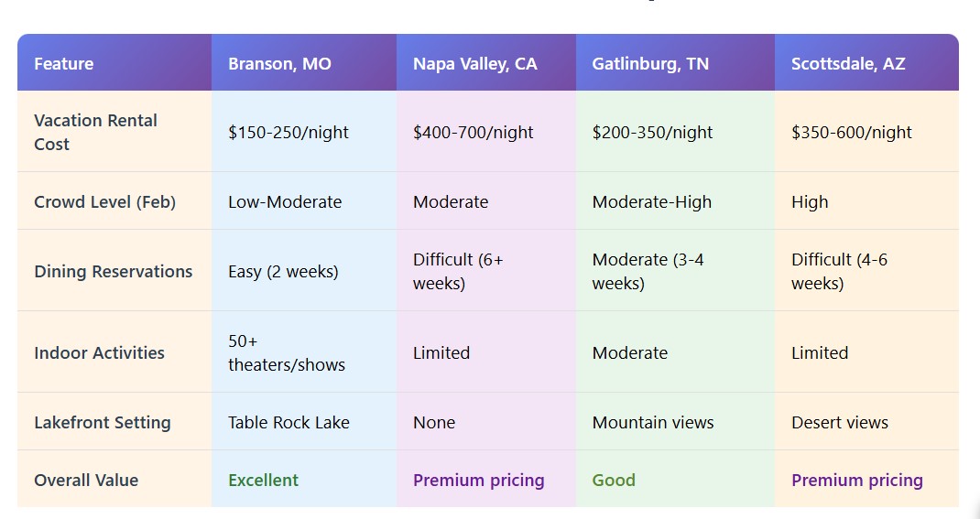The image size is (980, 519).
Task: Click the Overall Value row label
Action: coord(86,480)
